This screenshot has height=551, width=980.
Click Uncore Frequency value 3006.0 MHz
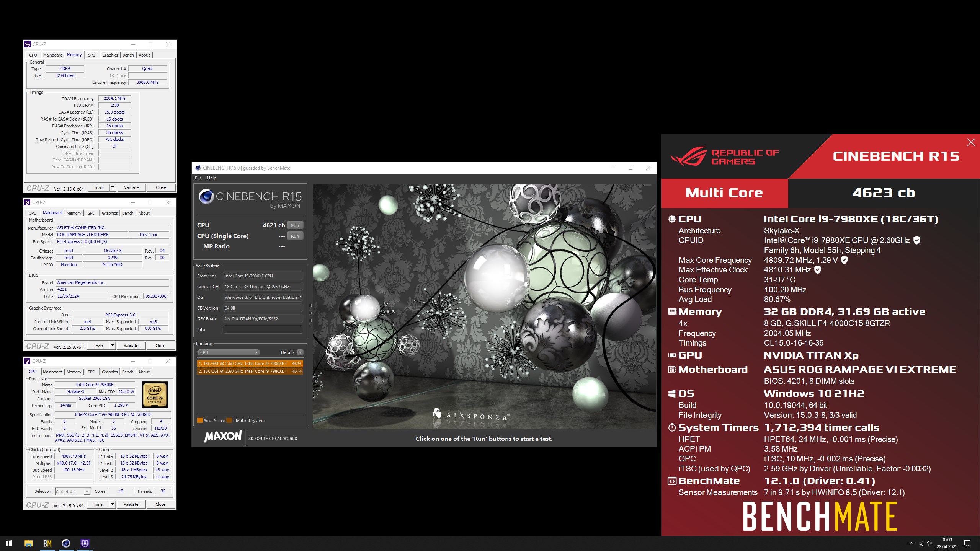(x=147, y=82)
